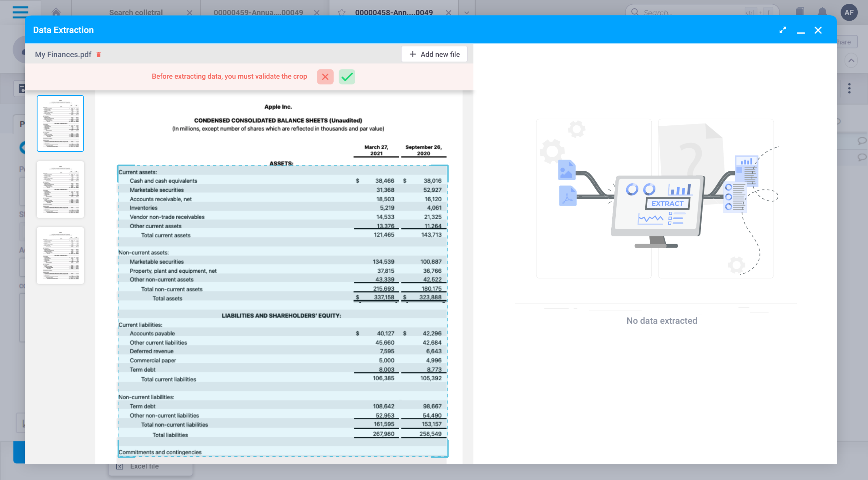Click the Total liabilities row label
This screenshot has height=480, width=868.
pyautogui.click(x=170, y=435)
